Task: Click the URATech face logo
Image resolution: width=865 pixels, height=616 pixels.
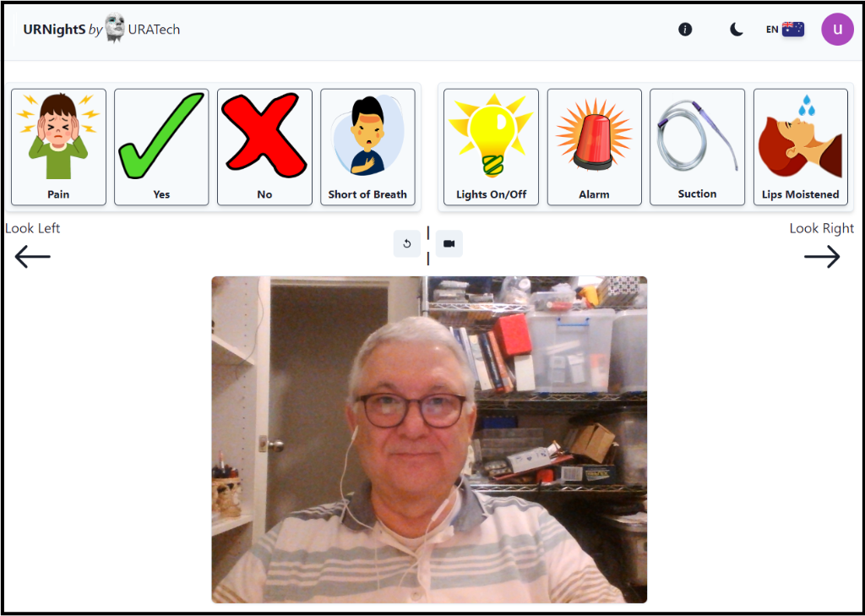Action: [115, 29]
